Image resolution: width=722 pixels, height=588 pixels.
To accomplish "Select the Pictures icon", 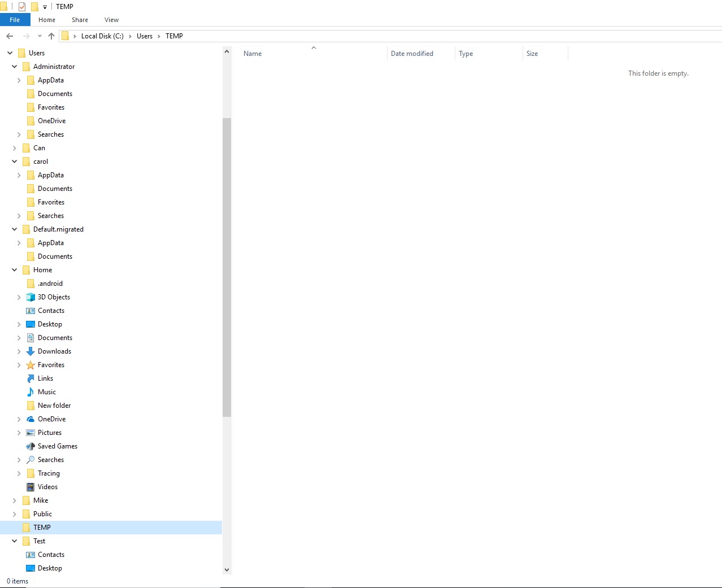I will pyautogui.click(x=31, y=433).
